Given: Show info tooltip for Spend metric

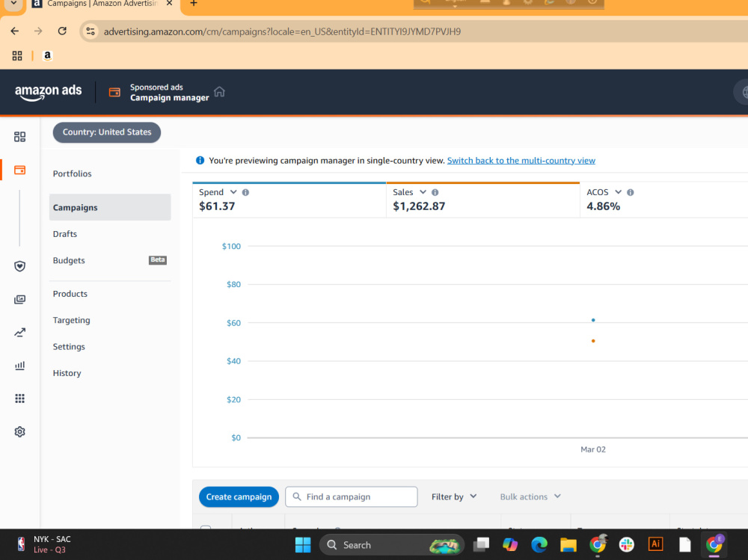Looking at the screenshot, I should click(x=245, y=192).
